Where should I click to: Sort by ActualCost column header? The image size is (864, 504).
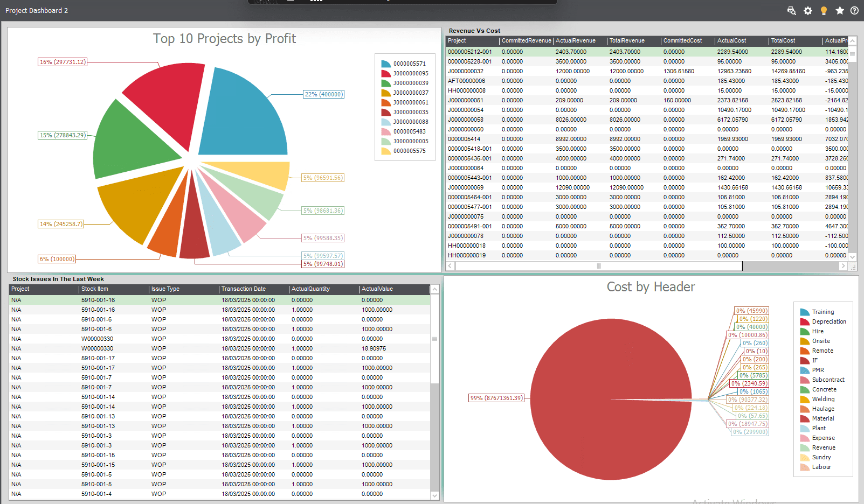click(742, 41)
